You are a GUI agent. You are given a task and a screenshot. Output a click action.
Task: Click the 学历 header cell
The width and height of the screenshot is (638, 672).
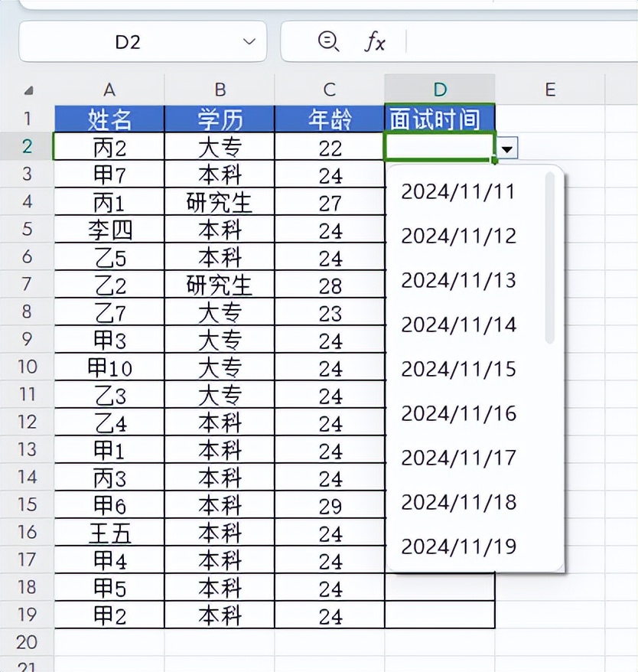click(220, 119)
